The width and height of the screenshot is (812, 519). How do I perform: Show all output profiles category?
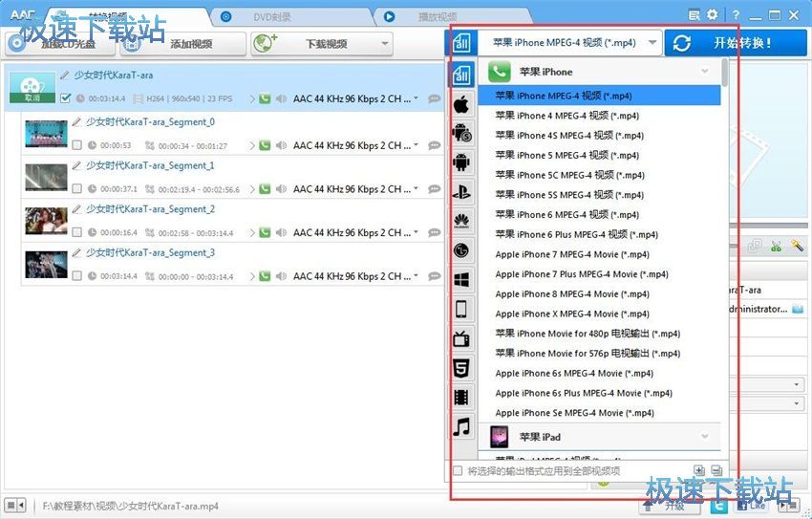[461, 76]
